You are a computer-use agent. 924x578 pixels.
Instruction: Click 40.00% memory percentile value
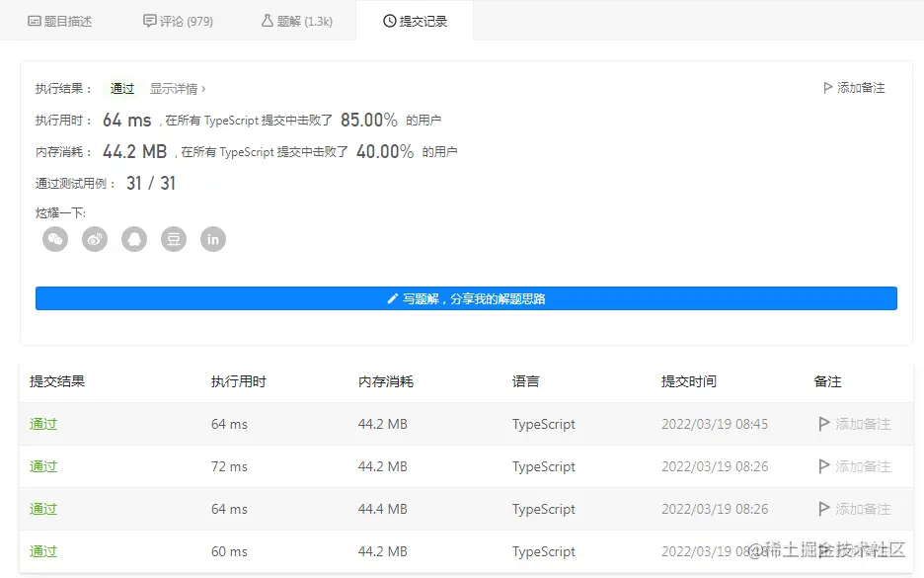point(385,151)
